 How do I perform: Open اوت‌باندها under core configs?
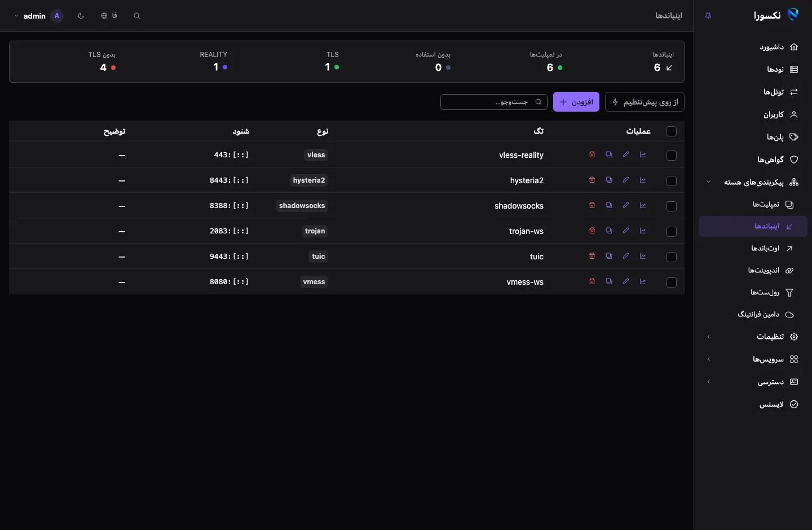(753, 248)
